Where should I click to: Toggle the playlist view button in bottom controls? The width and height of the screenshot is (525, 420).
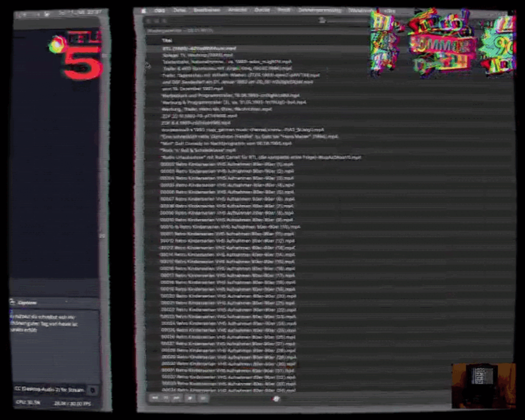(203, 398)
